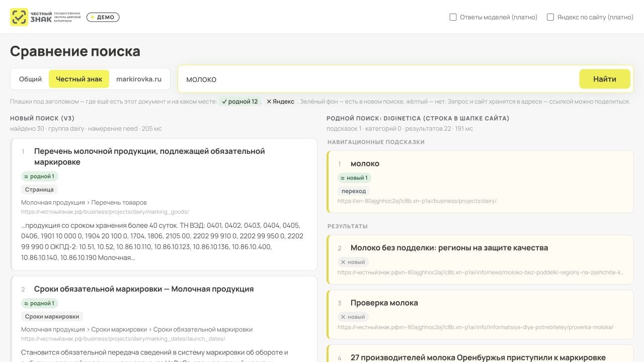Click родной 1 badge under Сроки обязательной маркировки
The image size is (644, 362).
pyautogui.click(x=40, y=303)
